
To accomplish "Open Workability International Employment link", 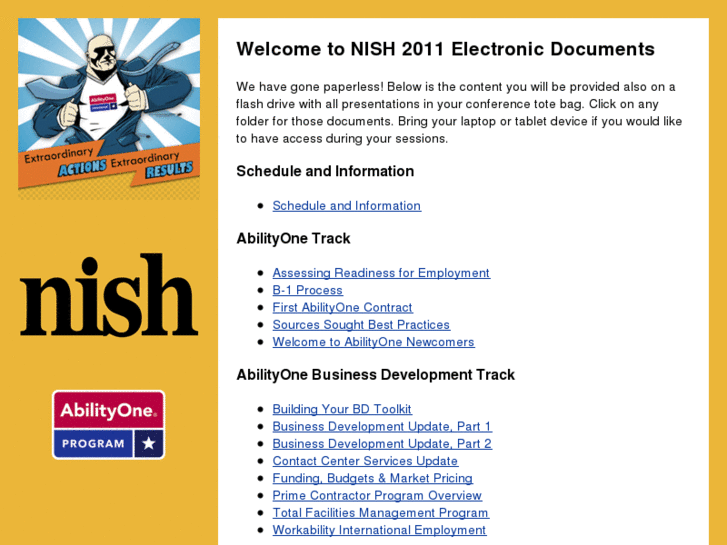I will [x=379, y=530].
